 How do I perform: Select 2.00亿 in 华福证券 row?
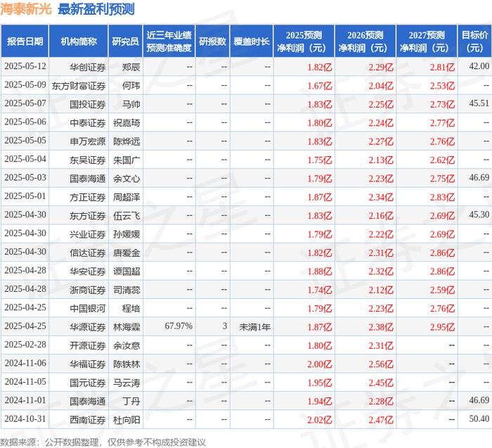[x=319, y=364]
